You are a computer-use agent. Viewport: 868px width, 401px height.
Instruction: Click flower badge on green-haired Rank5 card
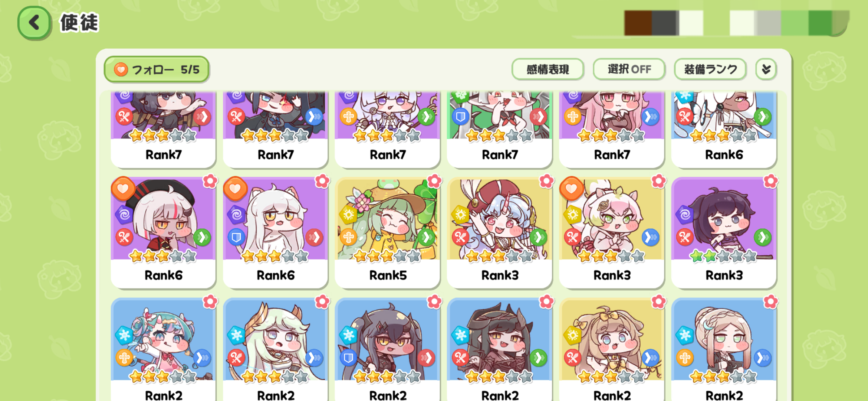point(434,181)
